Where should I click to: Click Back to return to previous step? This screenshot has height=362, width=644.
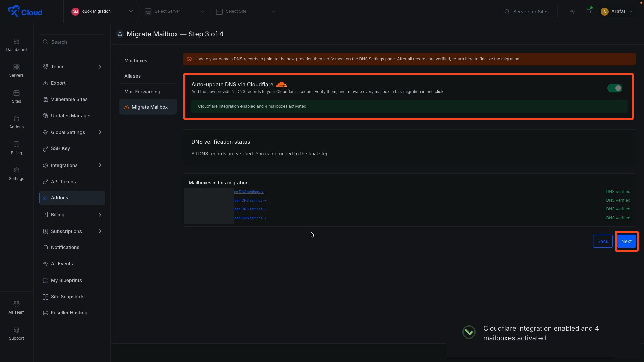(603, 241)
